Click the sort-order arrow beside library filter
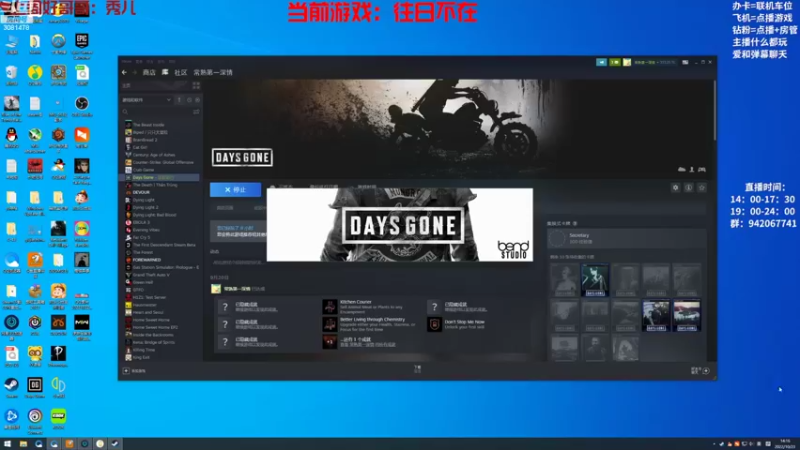The width and height of the screenshot is (800, 450). pos(179,100)
